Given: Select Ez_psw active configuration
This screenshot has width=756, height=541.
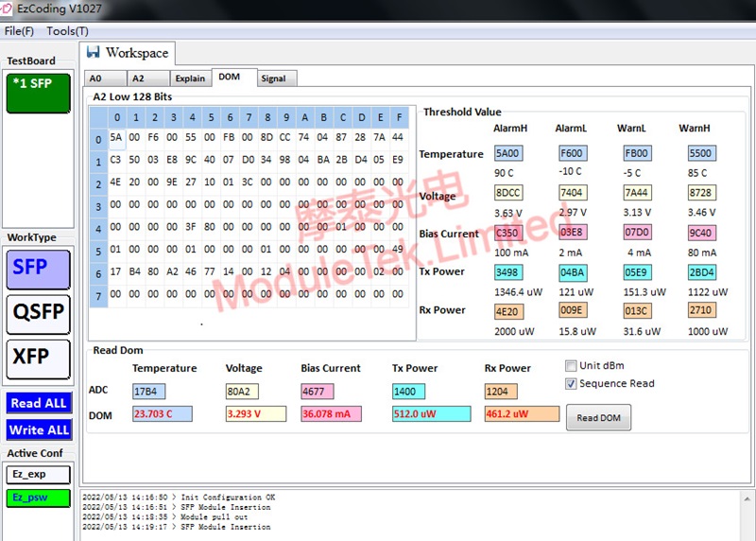Looking at the screenshot, I should click(x=39, y=498).
